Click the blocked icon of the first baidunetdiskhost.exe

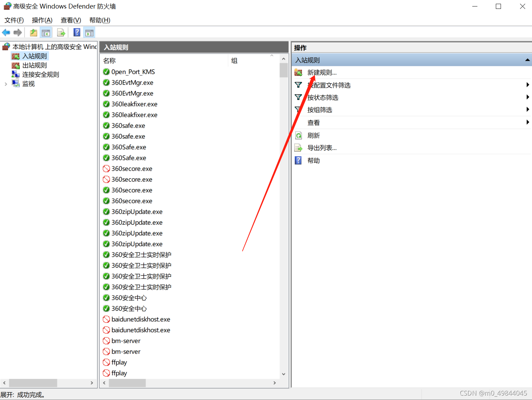click(x=106, y=319)
